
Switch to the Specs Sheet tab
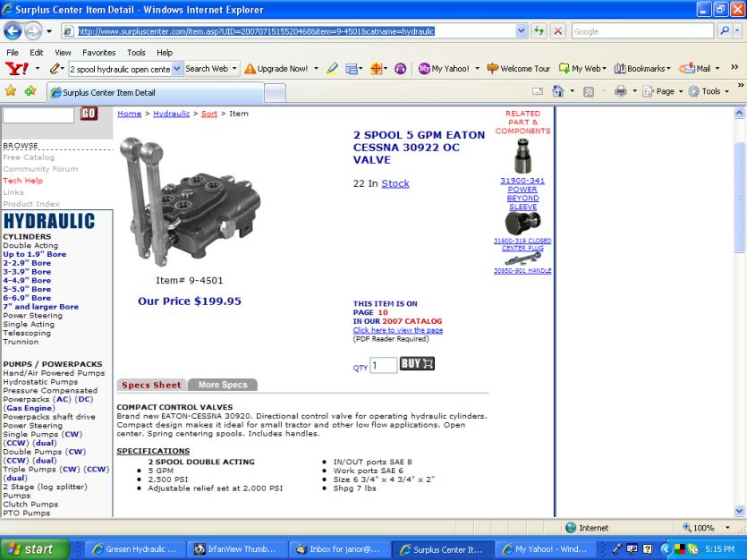[x=151, y=385]
